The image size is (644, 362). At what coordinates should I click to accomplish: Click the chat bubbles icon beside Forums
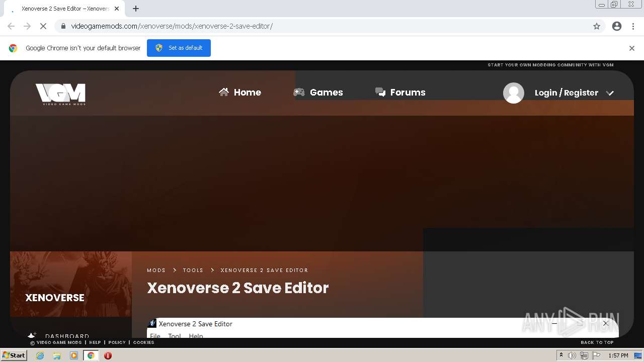click(x=380, y=92)
